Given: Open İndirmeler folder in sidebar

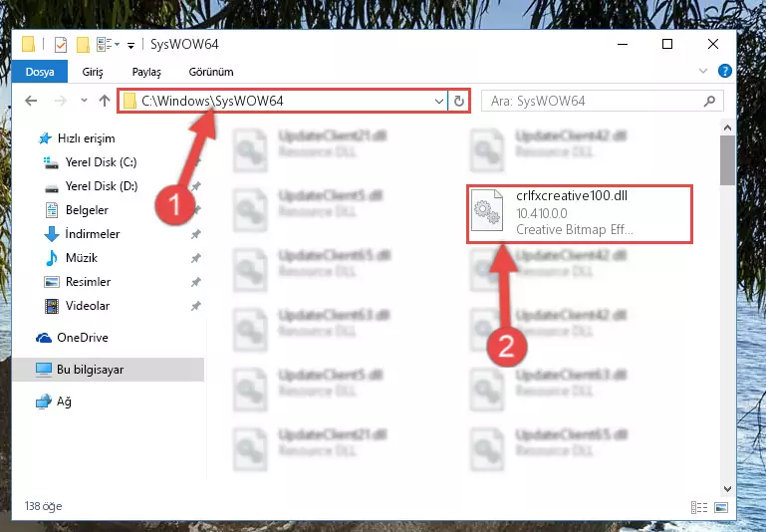Looking at the screenshot, I should click(93, 234).
